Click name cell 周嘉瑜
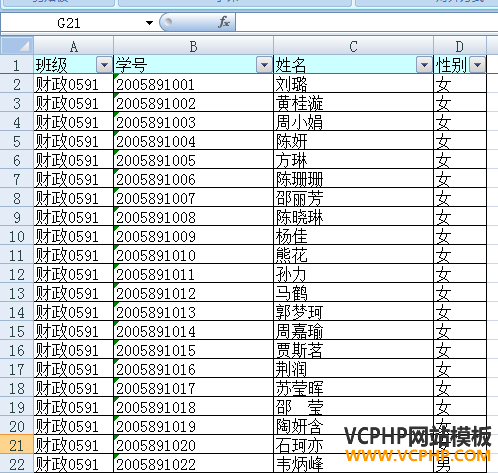The width and height of the screenshot is (498, 473). (x=353, y=331)
